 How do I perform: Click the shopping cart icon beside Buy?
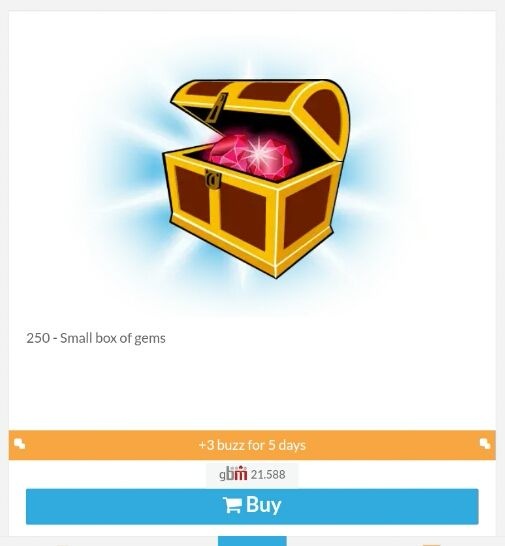tap(232, 505)
